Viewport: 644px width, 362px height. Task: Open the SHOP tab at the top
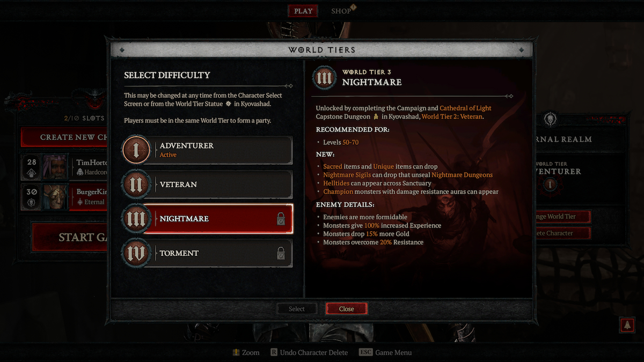click(341, 11)
